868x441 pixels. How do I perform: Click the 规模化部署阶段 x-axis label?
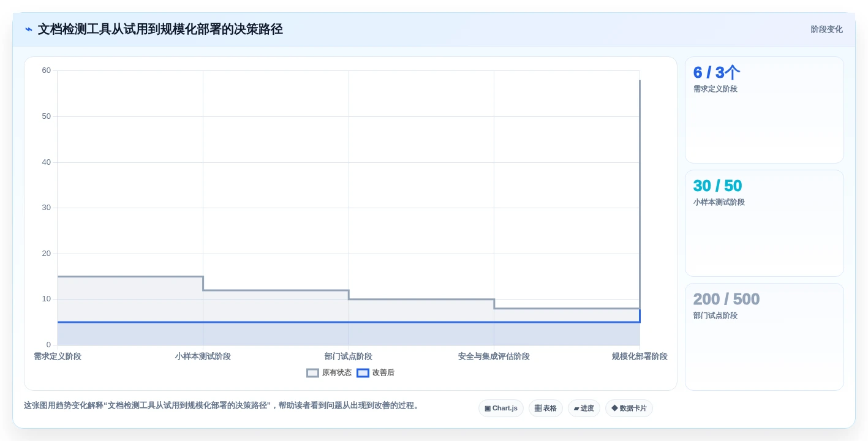[640, 356]
